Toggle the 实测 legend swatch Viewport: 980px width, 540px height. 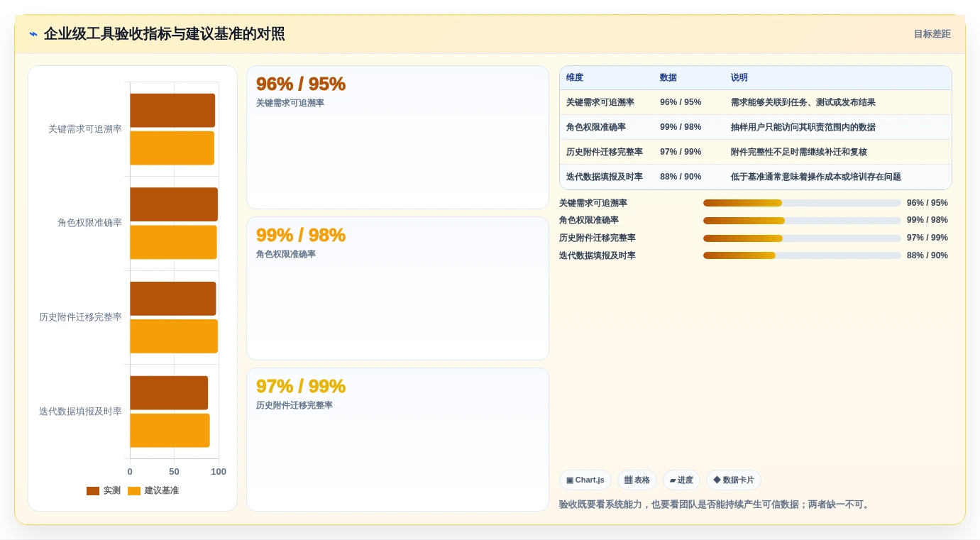point(93,491)
